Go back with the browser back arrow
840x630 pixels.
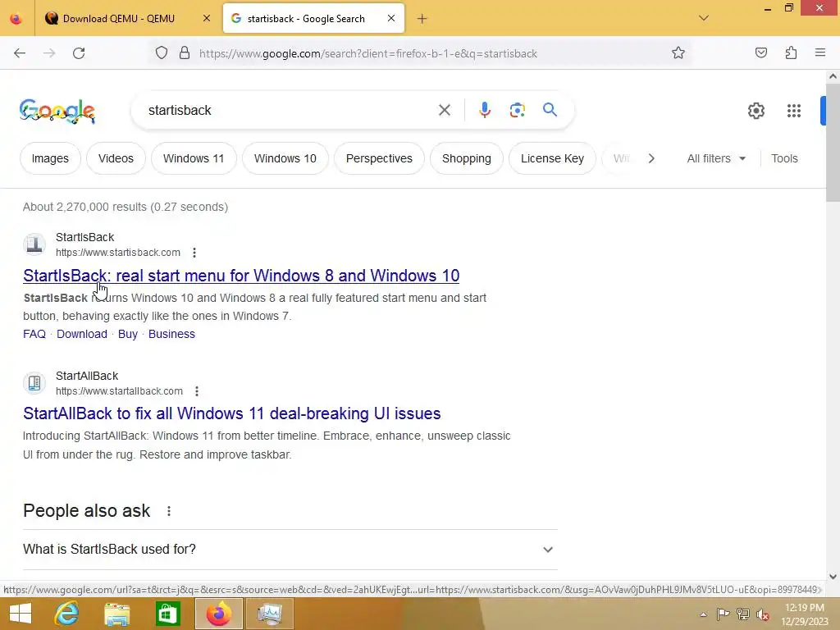[x=20, y=53]
